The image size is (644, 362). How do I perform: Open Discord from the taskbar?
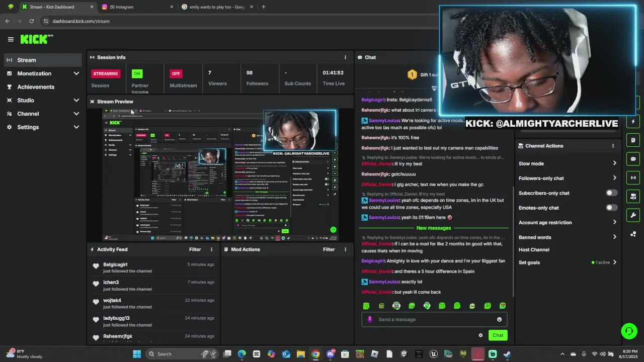pos(331,354)
